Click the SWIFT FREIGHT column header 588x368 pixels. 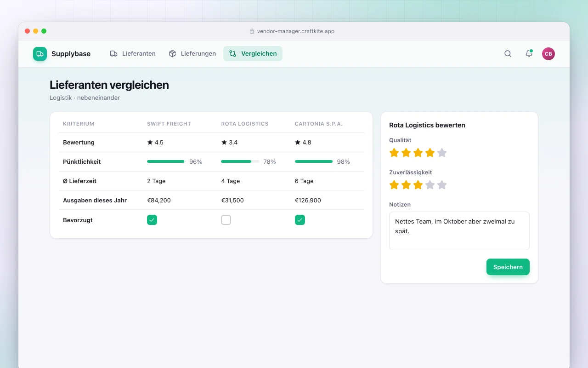[169, 124]
